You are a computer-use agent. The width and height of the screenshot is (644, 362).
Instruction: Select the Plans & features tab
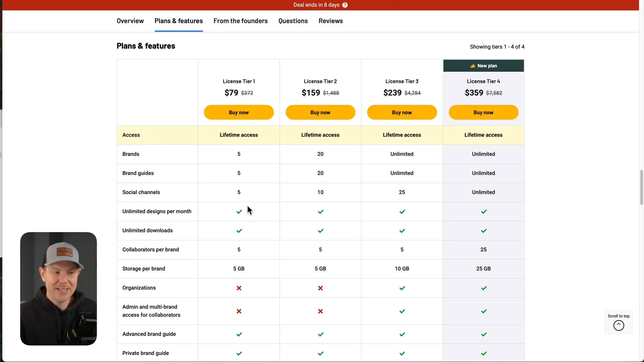coord(178,21)
